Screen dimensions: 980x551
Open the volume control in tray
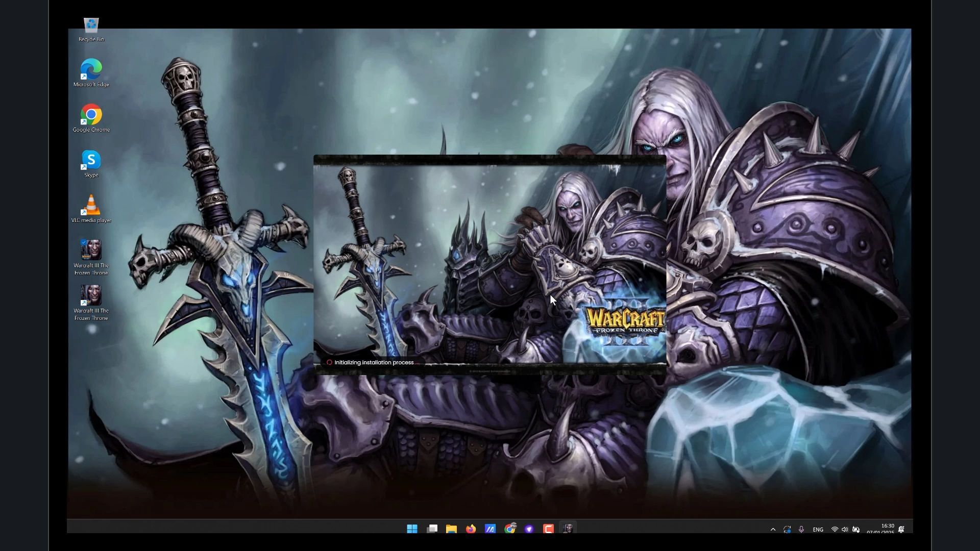[845, 530]
